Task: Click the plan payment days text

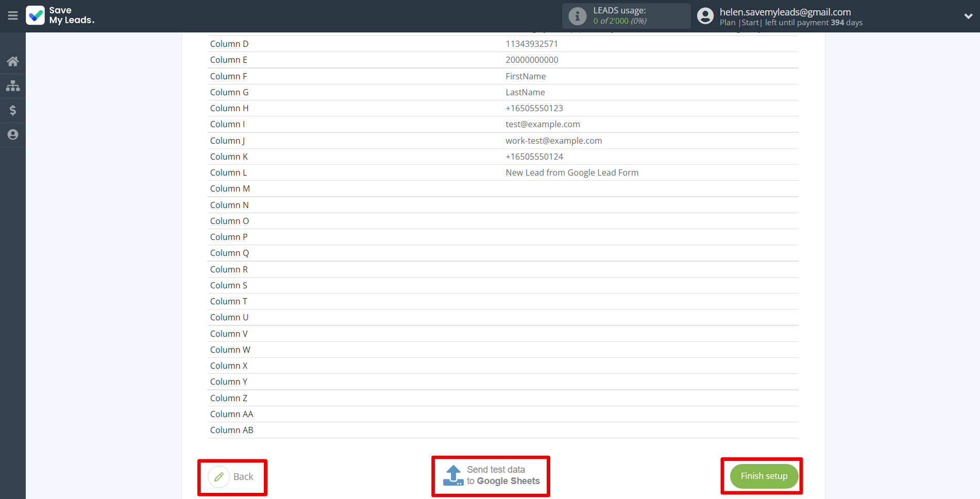Action: pyautogui.click(x=791, y=23)
